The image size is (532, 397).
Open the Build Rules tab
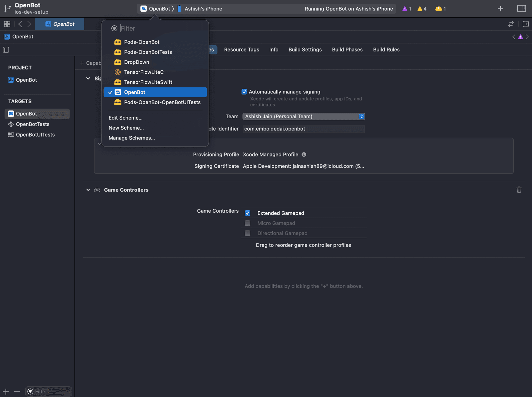click(386, 50)
